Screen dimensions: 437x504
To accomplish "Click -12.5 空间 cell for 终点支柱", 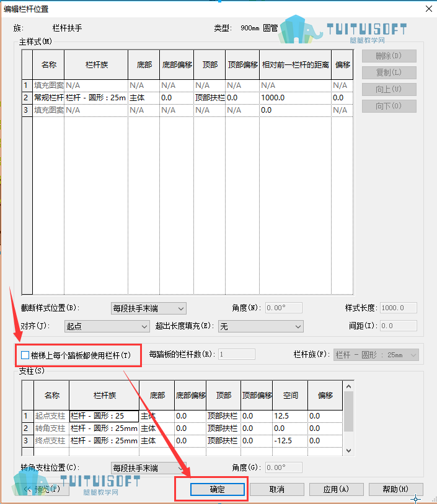I will point(290,441).
